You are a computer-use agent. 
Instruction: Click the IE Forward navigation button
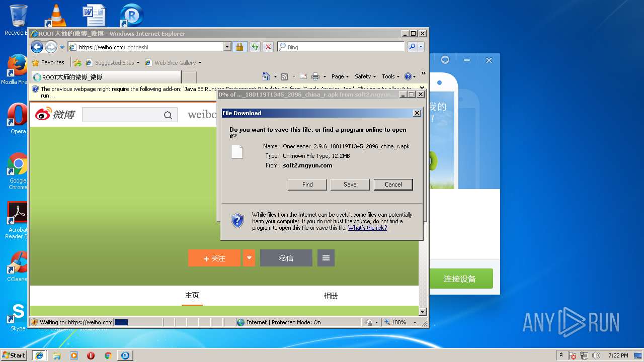pos(51,47)
